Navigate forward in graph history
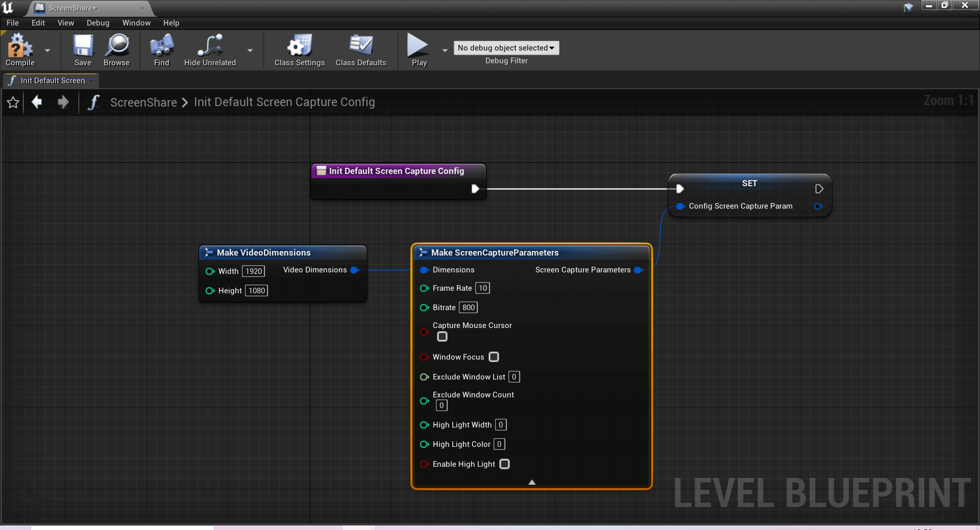This screenshot has width=980, height=530. click(x=63, y=102)
